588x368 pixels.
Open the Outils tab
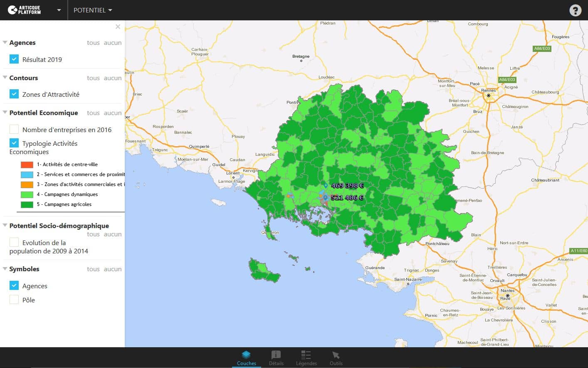pos(336,358)
